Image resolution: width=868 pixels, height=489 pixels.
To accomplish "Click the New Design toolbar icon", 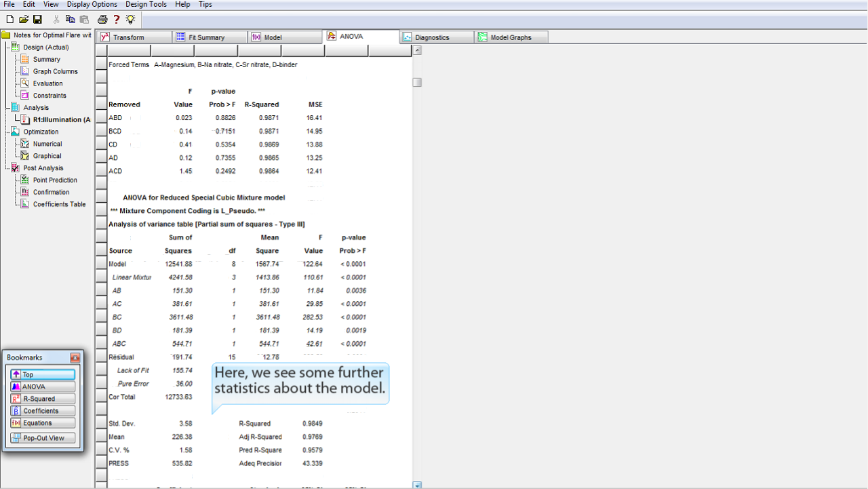I will tap(9, 19).
